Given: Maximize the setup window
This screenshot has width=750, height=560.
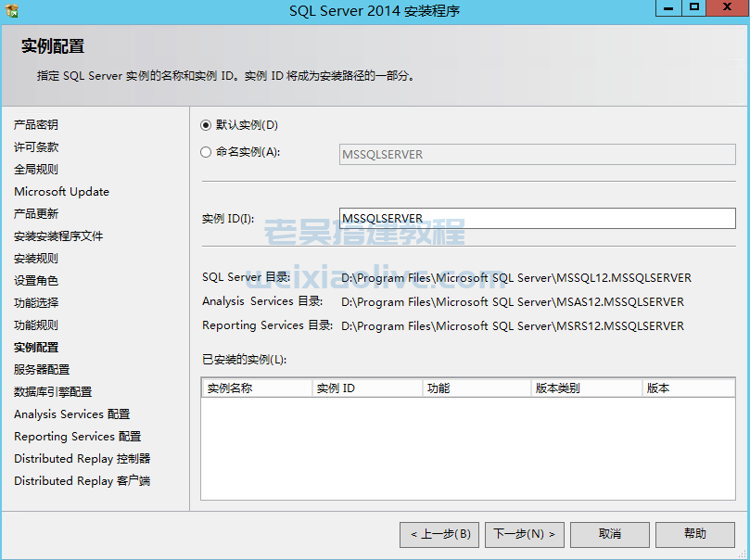Looking at the screenshot, I should (694, 8).
